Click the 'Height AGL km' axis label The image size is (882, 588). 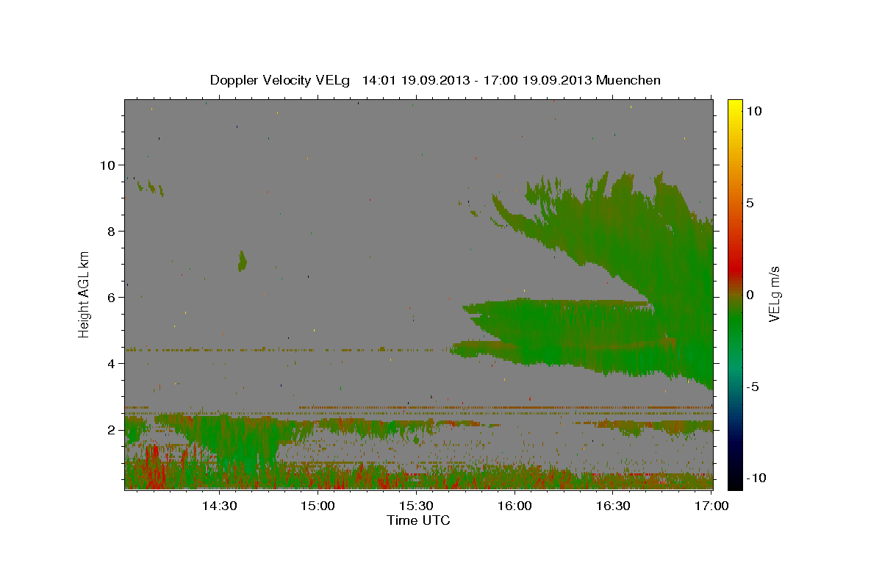coord(85,294)
